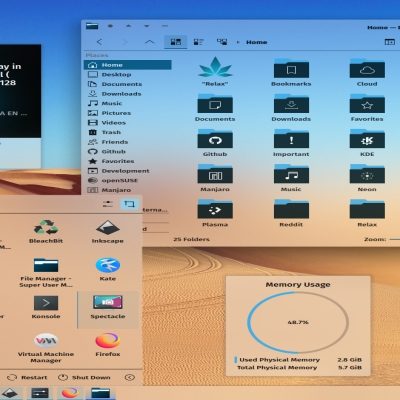
Task: Open Desktop in Places panel
Action: [128, 75]
